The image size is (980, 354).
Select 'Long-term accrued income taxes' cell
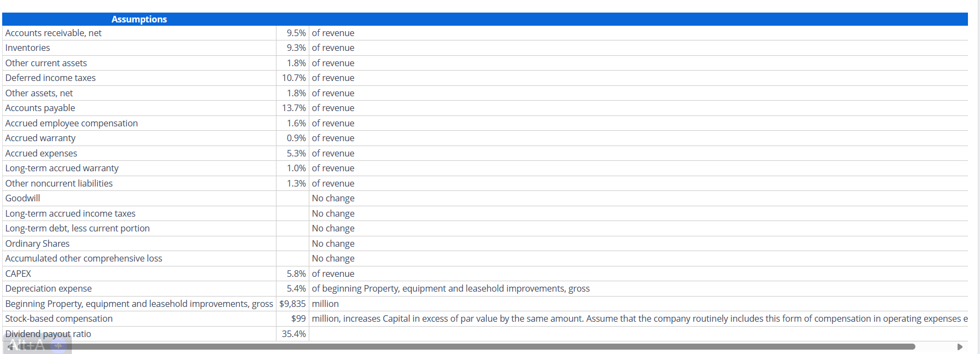pos(139,213)
